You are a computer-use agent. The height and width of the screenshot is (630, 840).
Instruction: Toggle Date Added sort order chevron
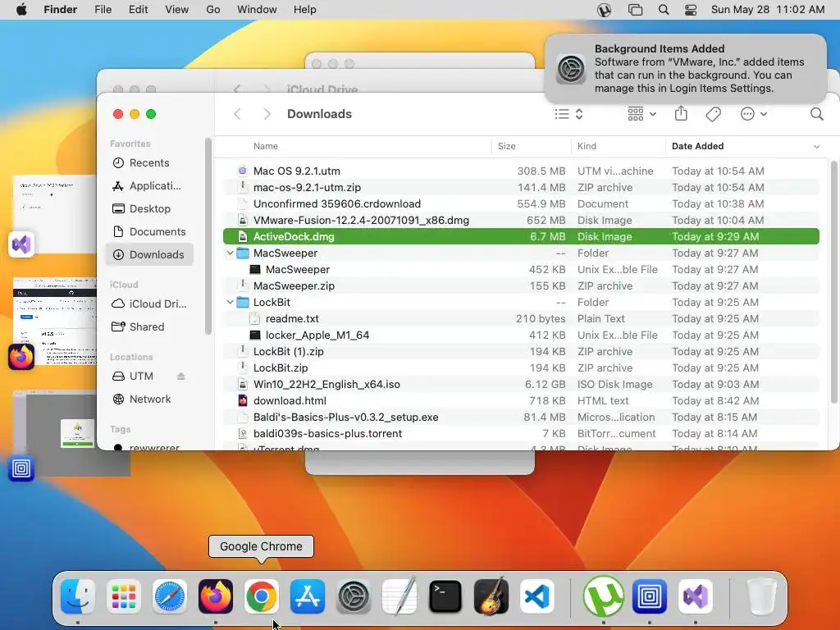coord(816,146)
